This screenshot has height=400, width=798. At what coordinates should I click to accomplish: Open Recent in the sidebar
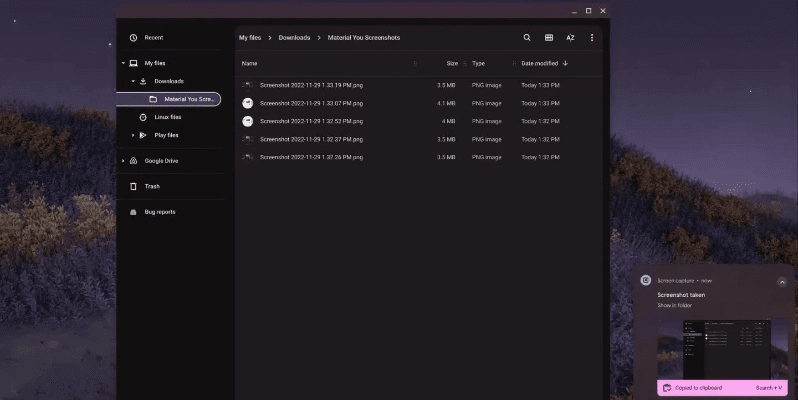tap(153, 38)
